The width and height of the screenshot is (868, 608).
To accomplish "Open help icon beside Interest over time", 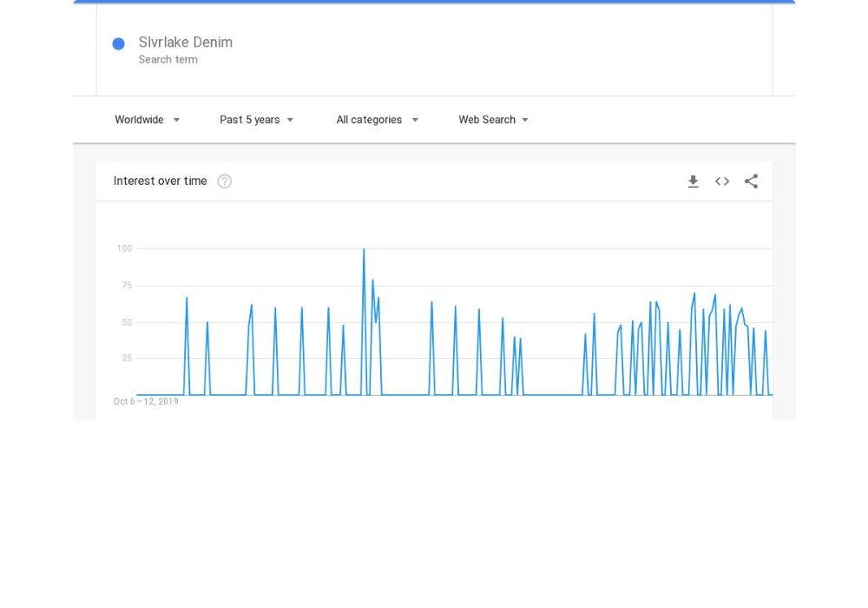I will [224, 182].
